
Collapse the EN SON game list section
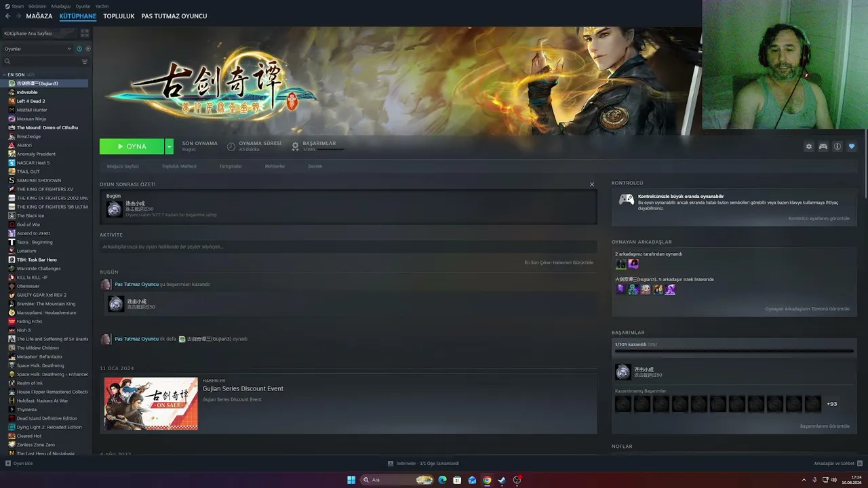[x=19, y=75]
